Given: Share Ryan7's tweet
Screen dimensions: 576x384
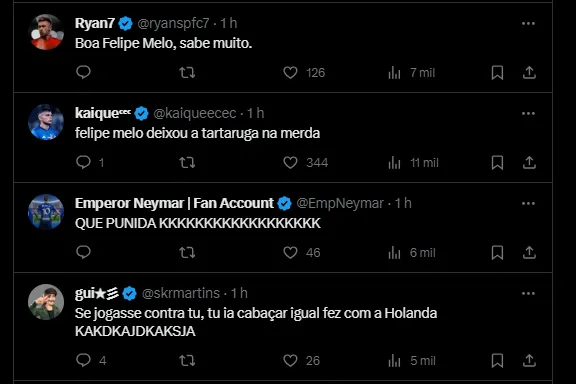Looking at the screenshot, I should click(529, 72).
